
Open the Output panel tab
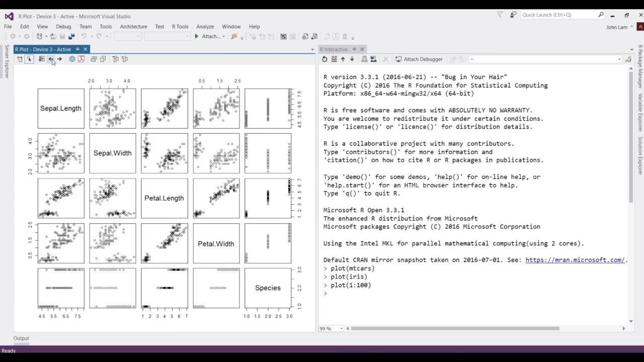coord(21,338)
